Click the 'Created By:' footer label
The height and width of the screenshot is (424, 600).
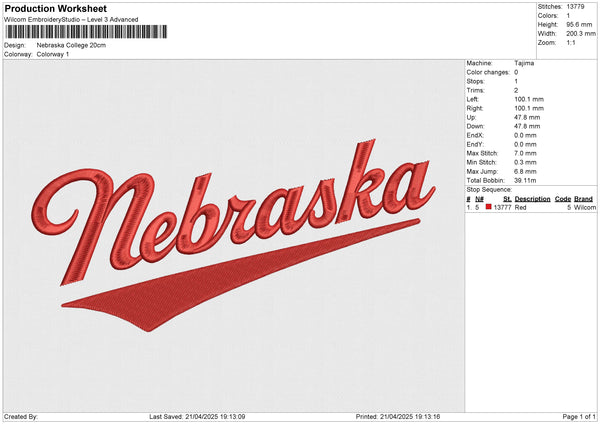click(21, 417)
